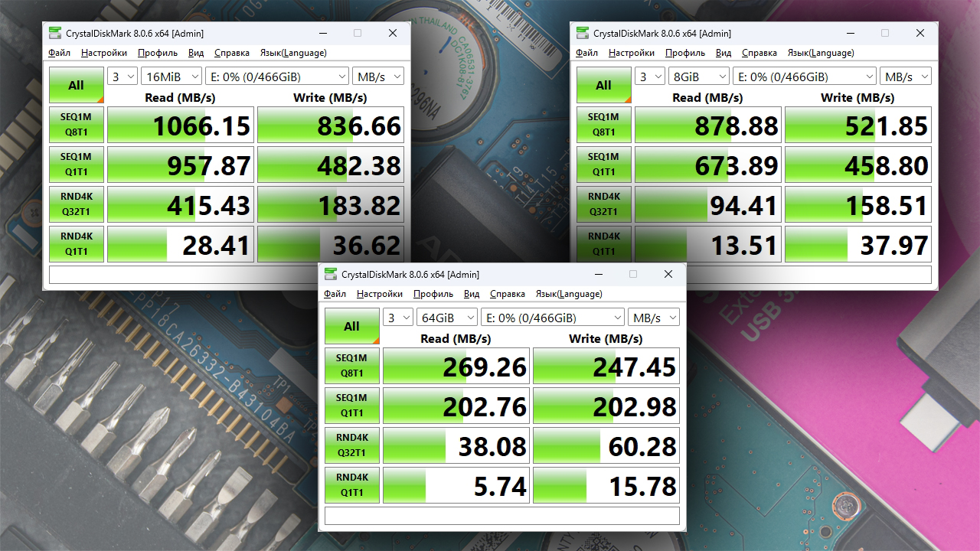Start the RND4K Q1T1 test in the 16MiB window

(x=77, y=244)
